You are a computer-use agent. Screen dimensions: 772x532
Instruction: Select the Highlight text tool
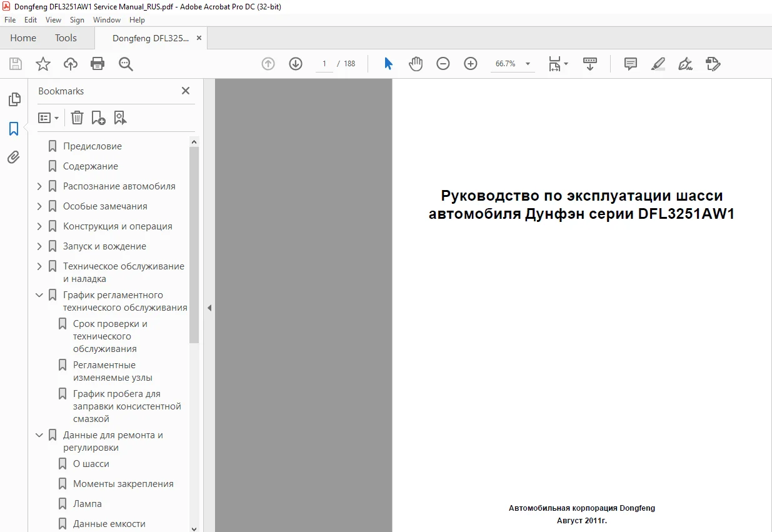coord(658,64)
